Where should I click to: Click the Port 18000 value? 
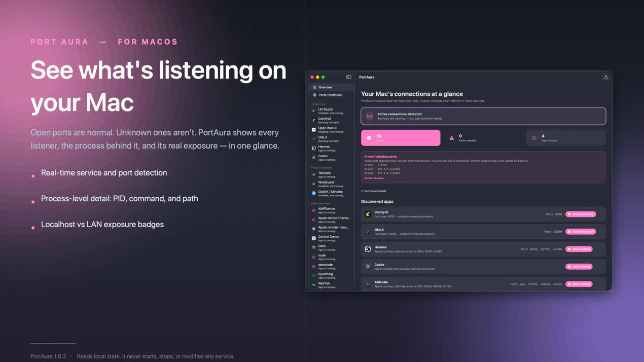(x=553, y=232)
